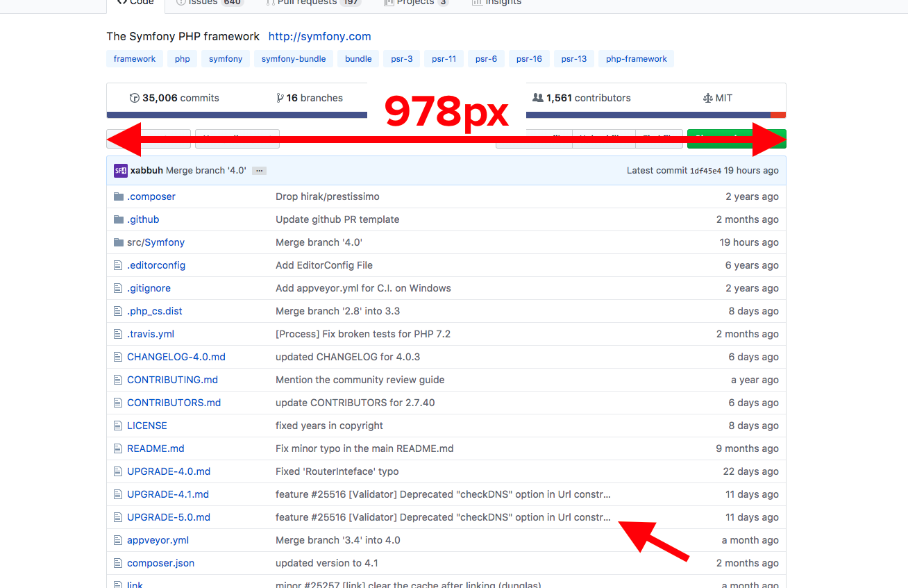908x588 pixels.
Task: Select the psr-3 topic tag
Action: click(401, 59)
